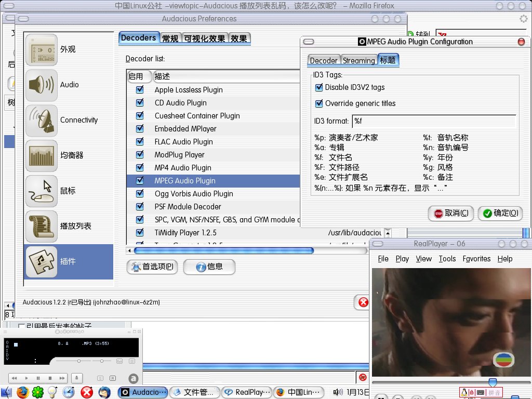The image size is (532, 399).
Task: Toggle Embedded MPlayer checkbox
Action: pyautogui.click(x=139, y=129)
